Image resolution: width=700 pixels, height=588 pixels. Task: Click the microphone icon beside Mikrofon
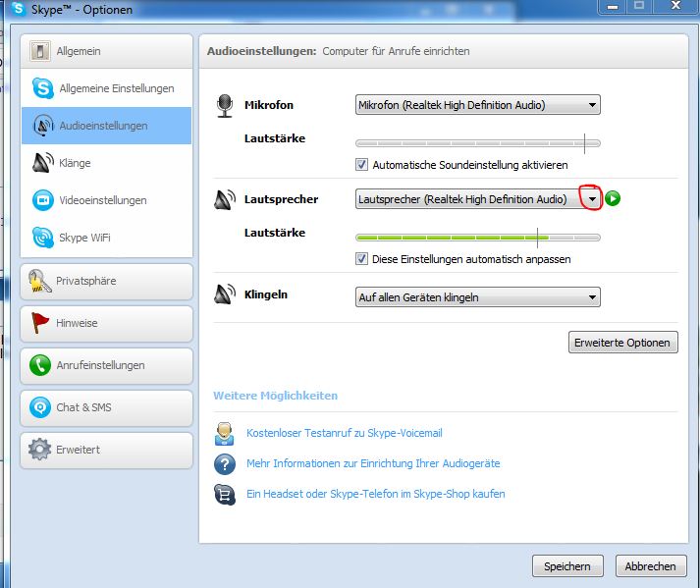coord(225,106)
